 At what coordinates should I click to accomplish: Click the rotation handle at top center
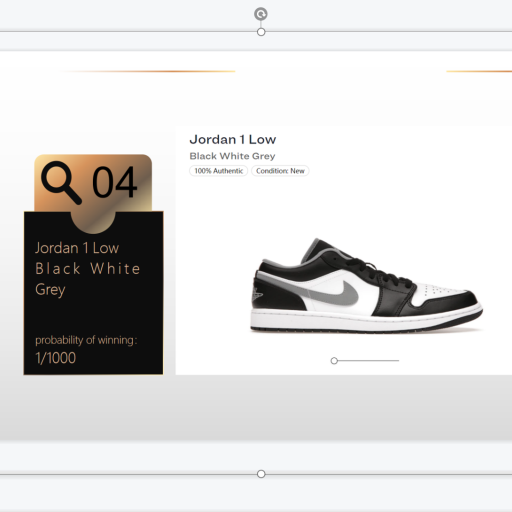click(x=261, y=14)
